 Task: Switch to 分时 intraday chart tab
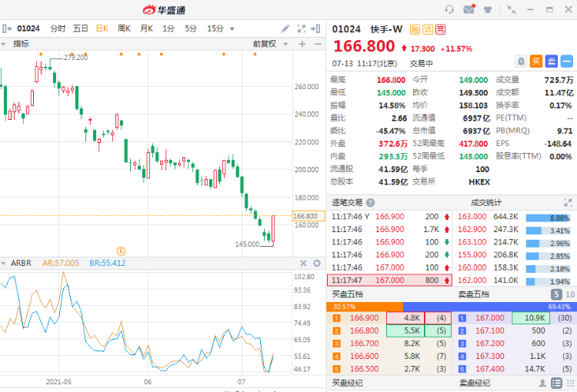(x=58, y=28)
